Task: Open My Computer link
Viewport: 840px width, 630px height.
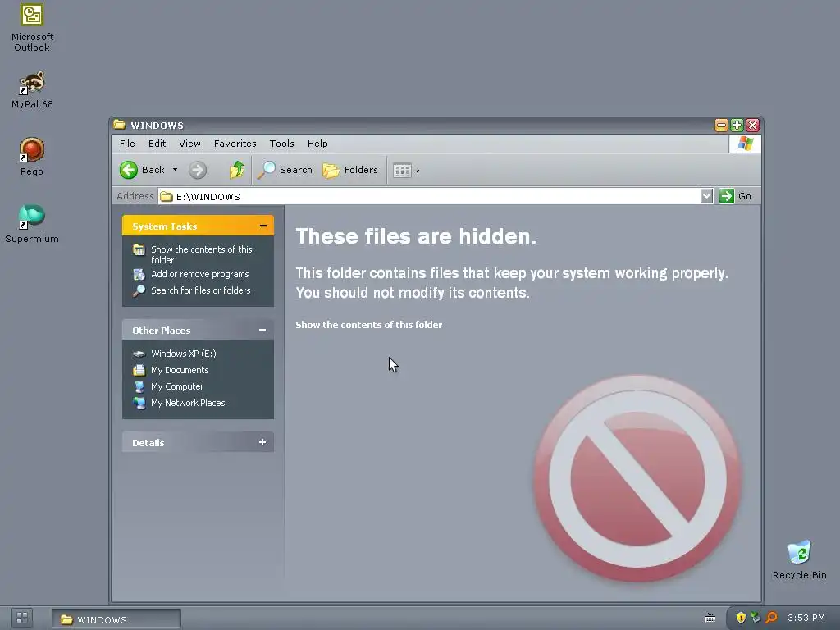Action: click(177, 386)
